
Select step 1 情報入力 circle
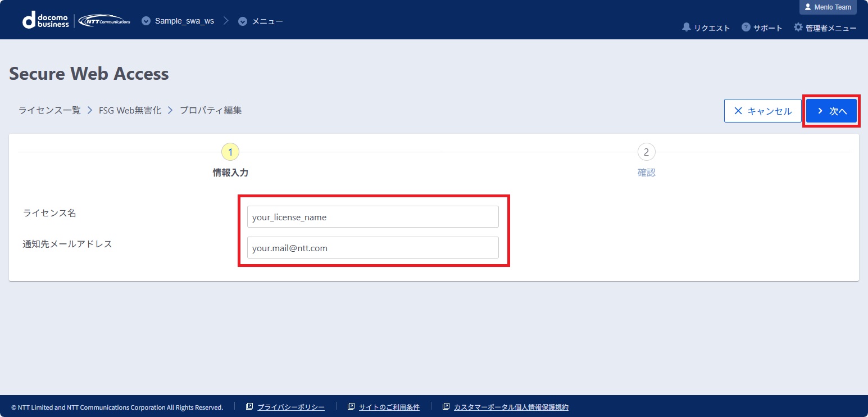(230, 152)
